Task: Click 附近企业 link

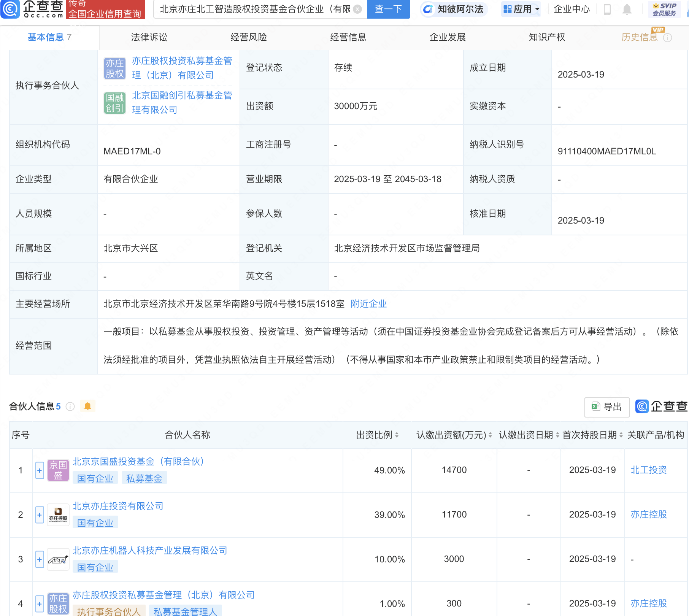Action: pyautogui.click(x=368, y=304)
